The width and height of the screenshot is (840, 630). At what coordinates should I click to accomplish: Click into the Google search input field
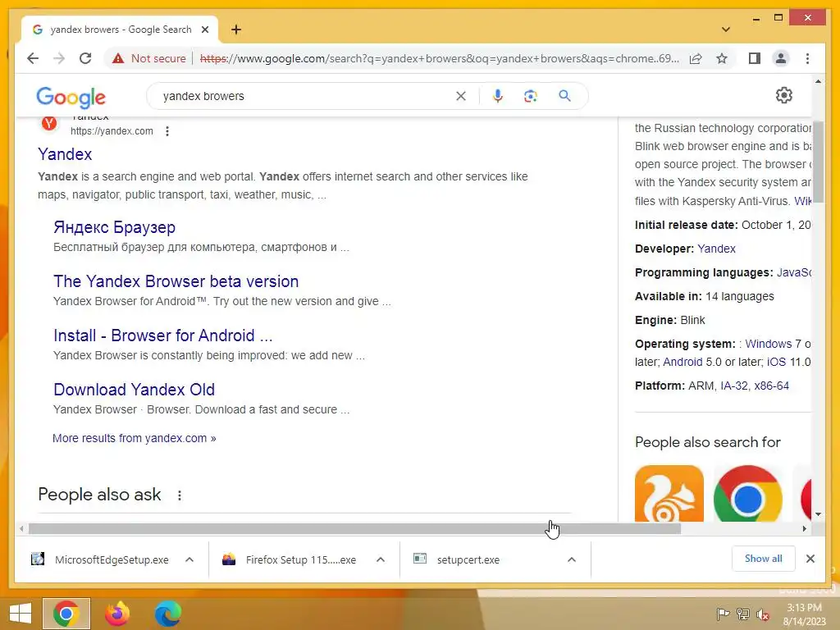point(305,96)
